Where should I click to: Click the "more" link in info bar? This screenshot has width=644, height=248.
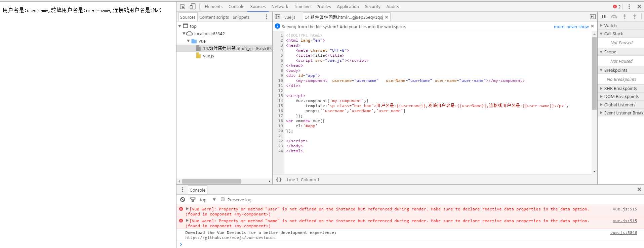tap(559, 27)
